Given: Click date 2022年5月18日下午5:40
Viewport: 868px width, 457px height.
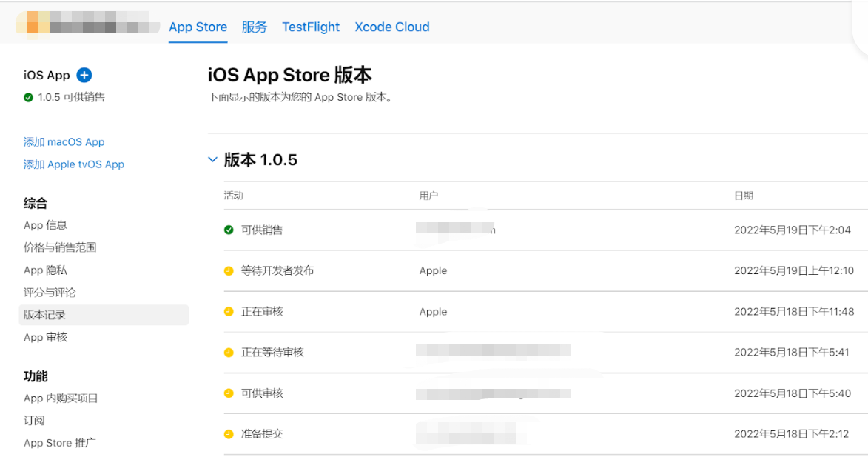Looking at the screenshot, I should click(793, 393).
